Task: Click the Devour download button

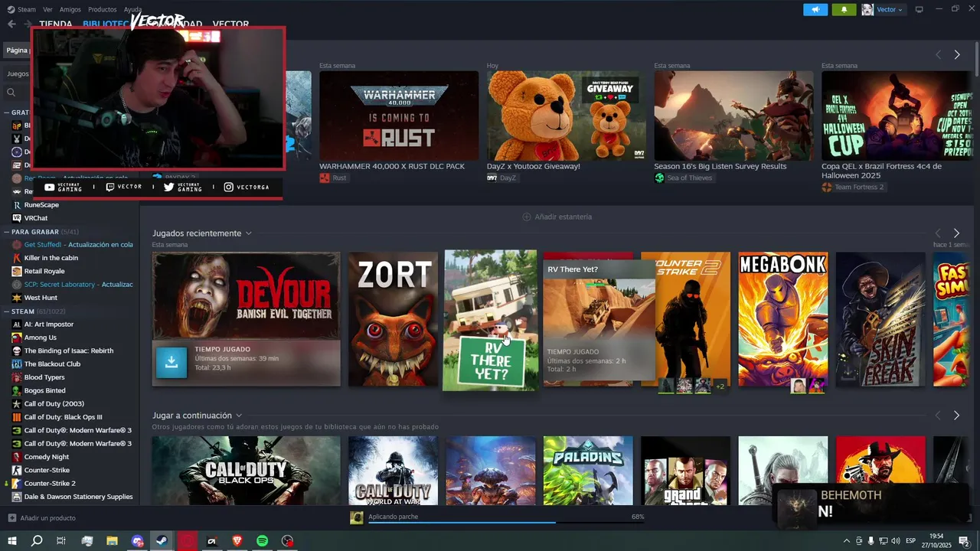Action: click(171, 363)
